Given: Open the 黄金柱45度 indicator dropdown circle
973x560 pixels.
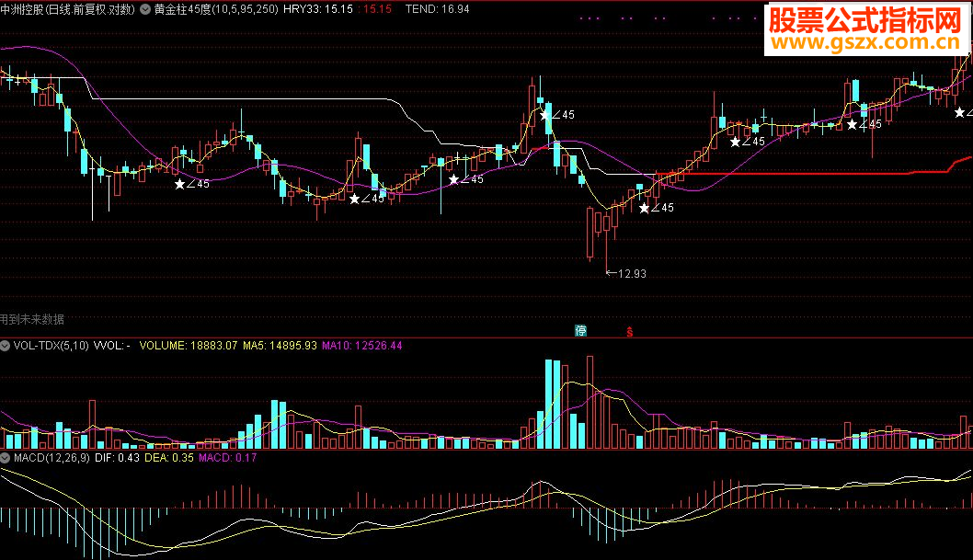Looking at the screenshot, I should [145, 9].
